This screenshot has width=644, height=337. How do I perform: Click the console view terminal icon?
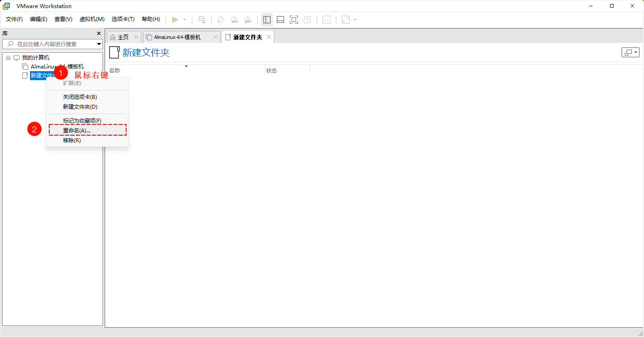pyautogui.click(x=326, y=20)
